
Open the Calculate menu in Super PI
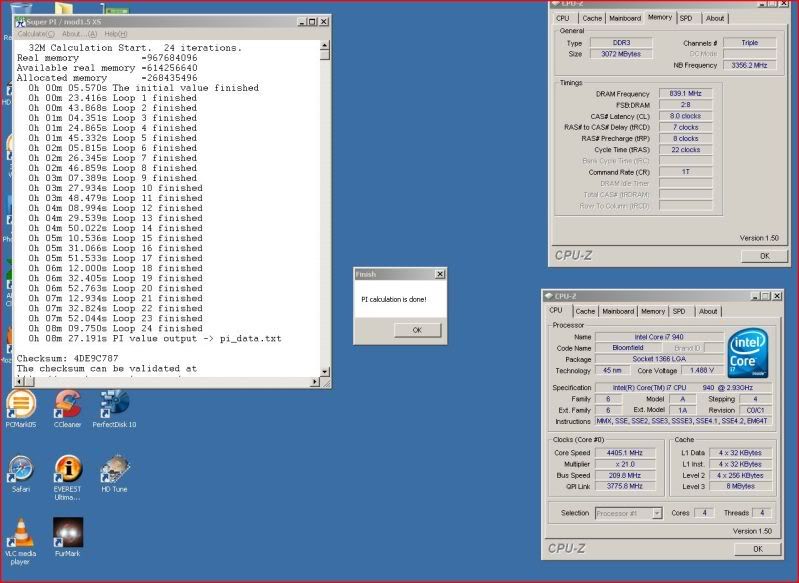(x=36, y=34)
